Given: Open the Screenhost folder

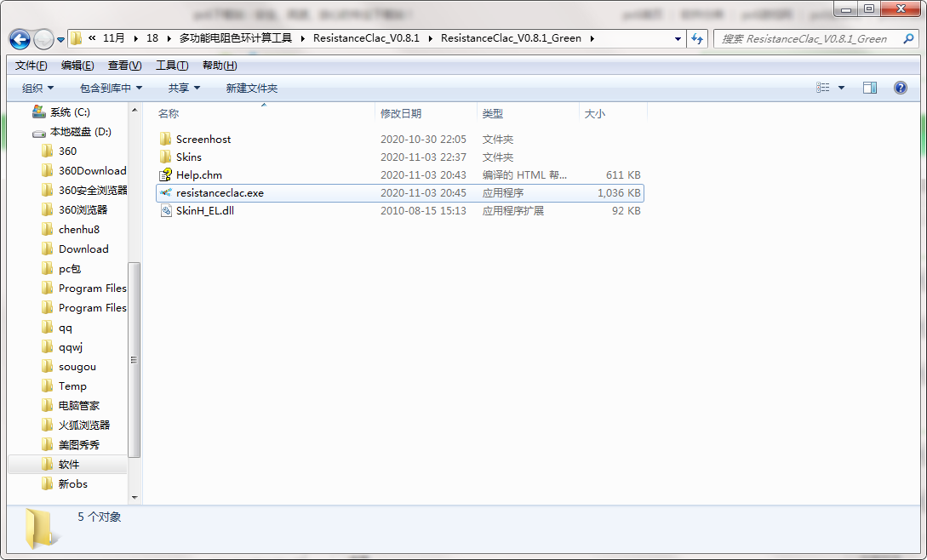Looking at the screenshot, I should coord(203,140).
